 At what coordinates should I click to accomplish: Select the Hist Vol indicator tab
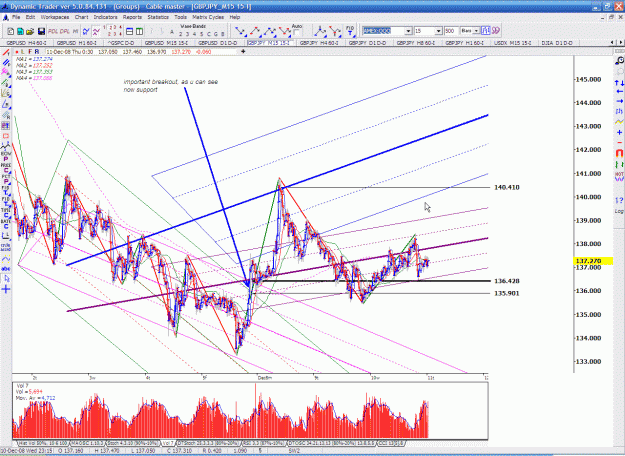(43, 443)
